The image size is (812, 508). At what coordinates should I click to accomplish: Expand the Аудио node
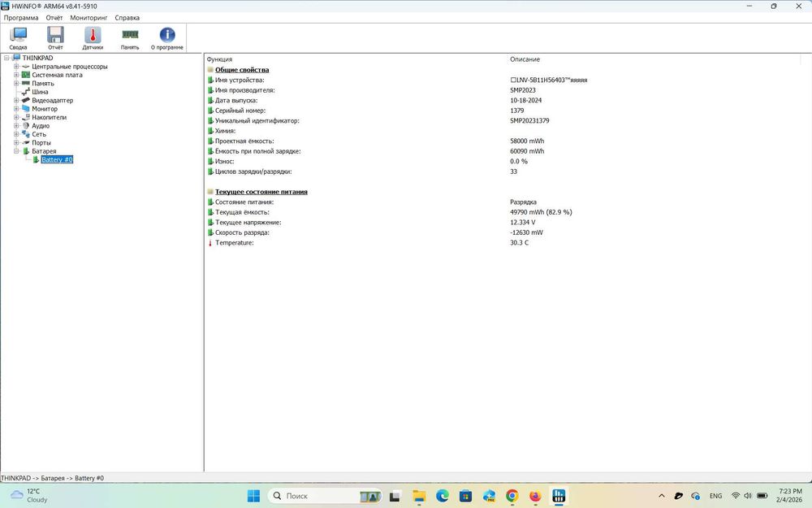(x=16, y=125)
